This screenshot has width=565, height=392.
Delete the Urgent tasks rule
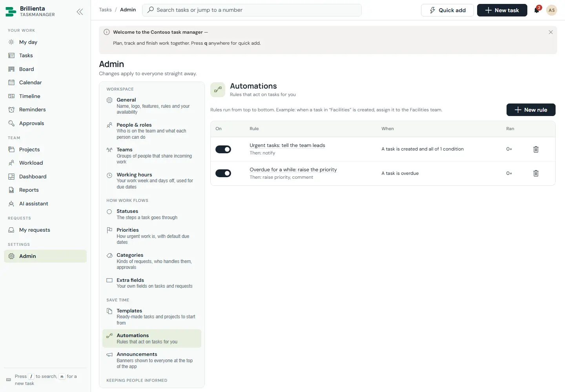(x=536, y=149)
